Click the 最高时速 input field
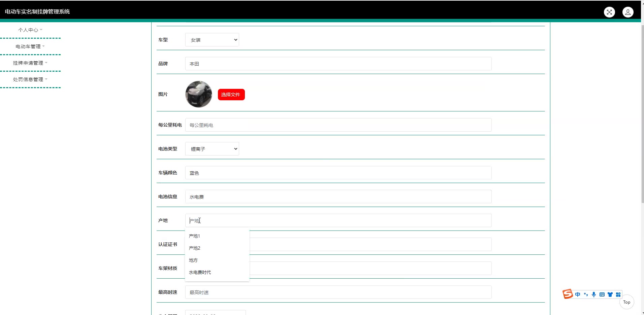This screenshot has width=644, height=315. (338, 292)
